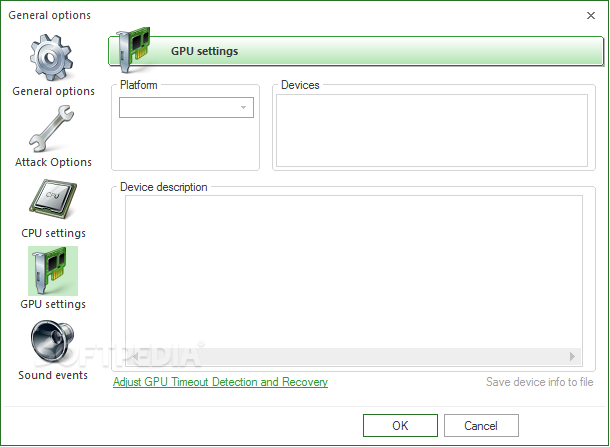The width and height of the screenshot is (610, 447).
Task: Select the CPU settings chip icon
Action: coord(53,199)
